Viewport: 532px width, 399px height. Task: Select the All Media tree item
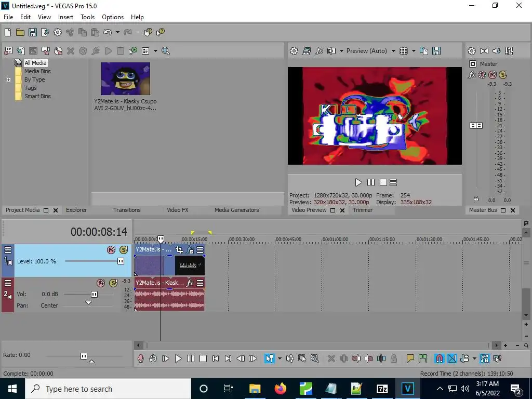(35, 63)
